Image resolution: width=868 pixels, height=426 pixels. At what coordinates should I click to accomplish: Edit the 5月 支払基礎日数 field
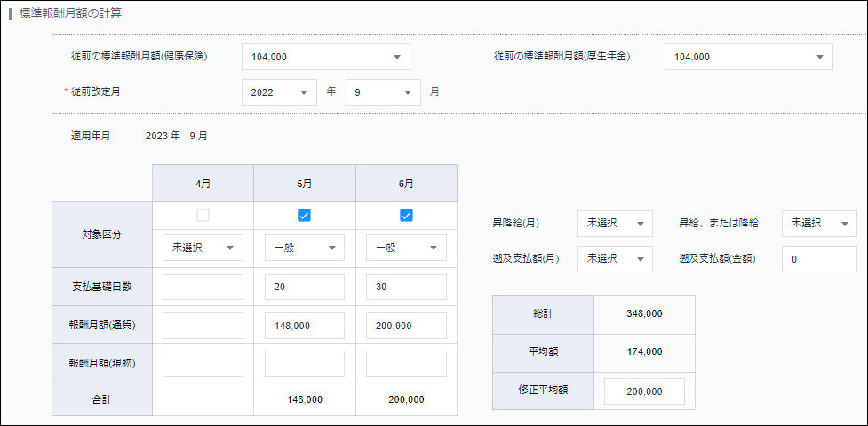[304, 288]
